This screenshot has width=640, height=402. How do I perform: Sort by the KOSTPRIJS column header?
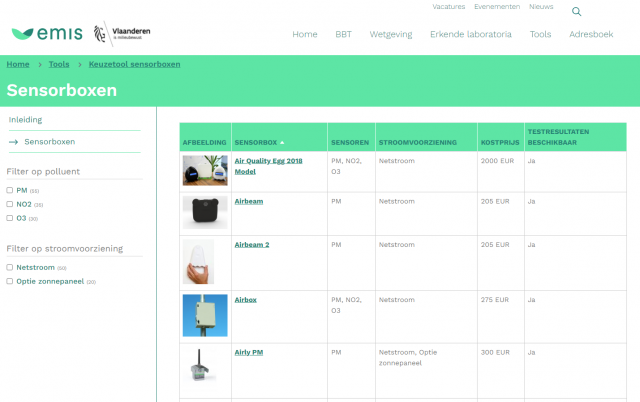click(500, 142)
